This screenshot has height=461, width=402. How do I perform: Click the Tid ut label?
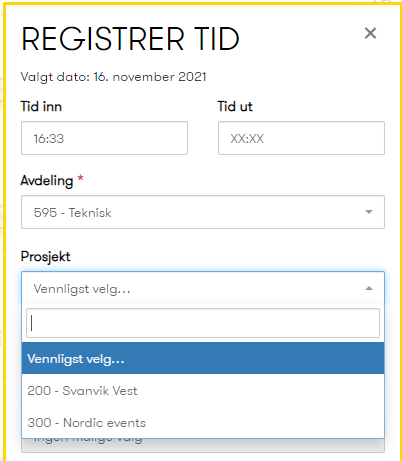coord(235,107)
